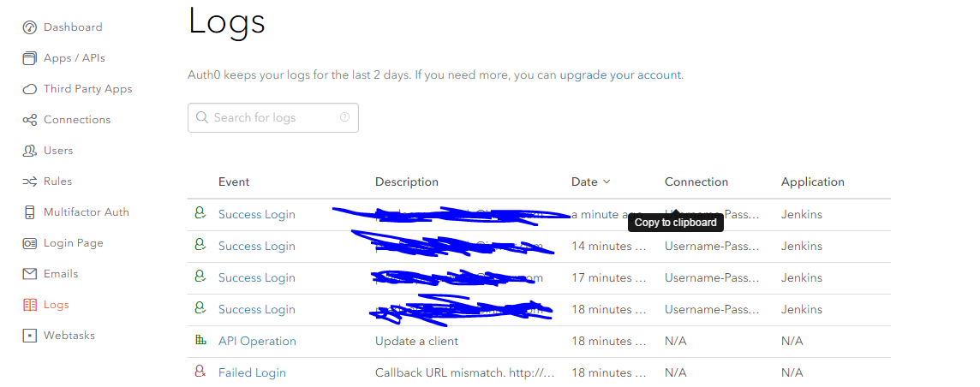Open Apps / APIs in sidebar
Viewport: 980px width, 387px height.
click(75, 58)
